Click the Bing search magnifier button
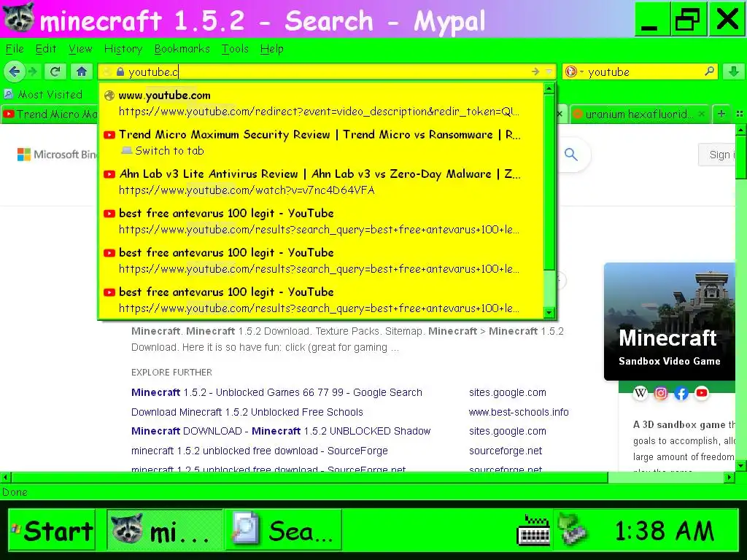 [570, 155]
